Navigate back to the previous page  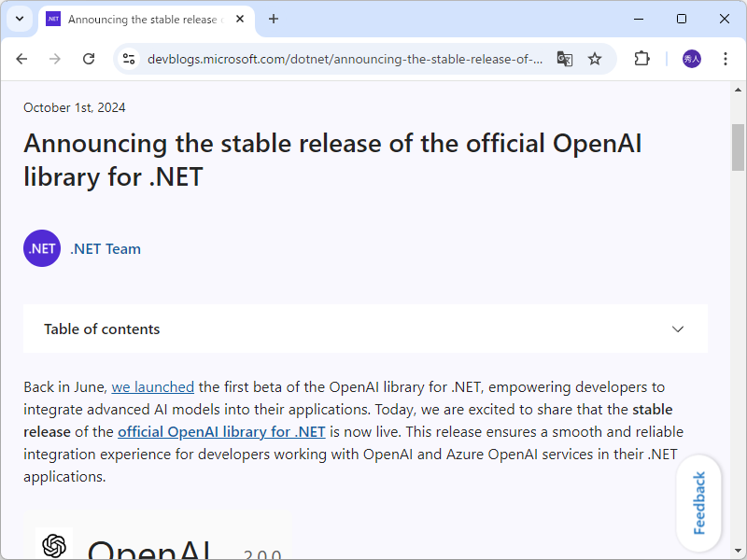tap(21, 58)
